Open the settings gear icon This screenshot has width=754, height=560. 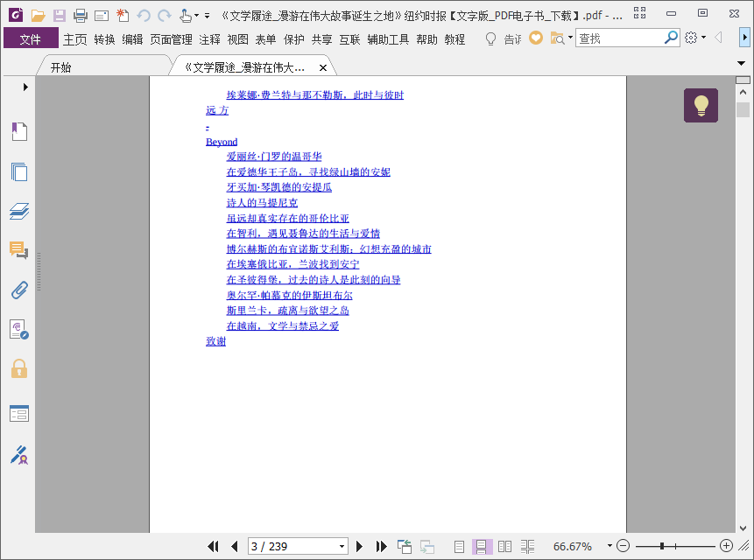[x=691, y=38]
